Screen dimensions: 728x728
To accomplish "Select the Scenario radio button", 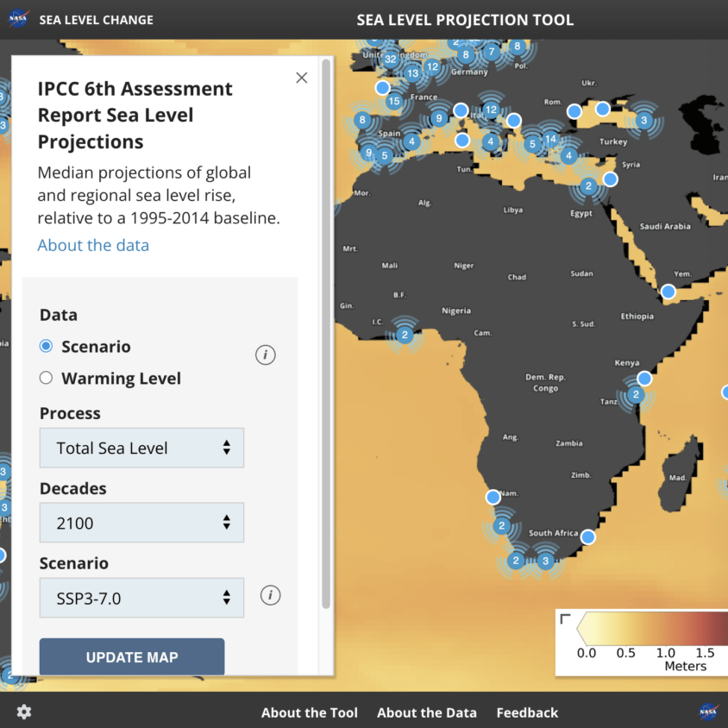I will click(x=46, y=346).
